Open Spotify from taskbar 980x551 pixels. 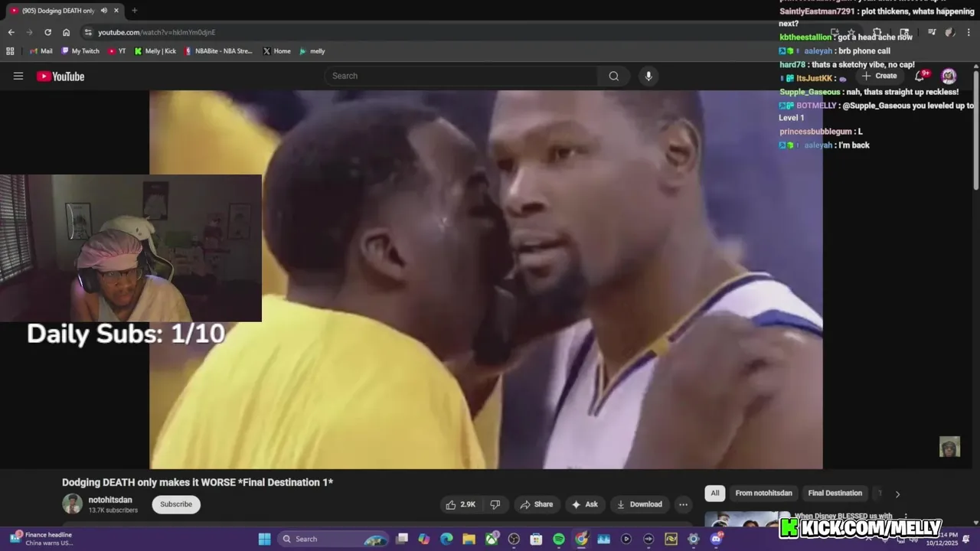pyautogui.click(x=559, y=539)
